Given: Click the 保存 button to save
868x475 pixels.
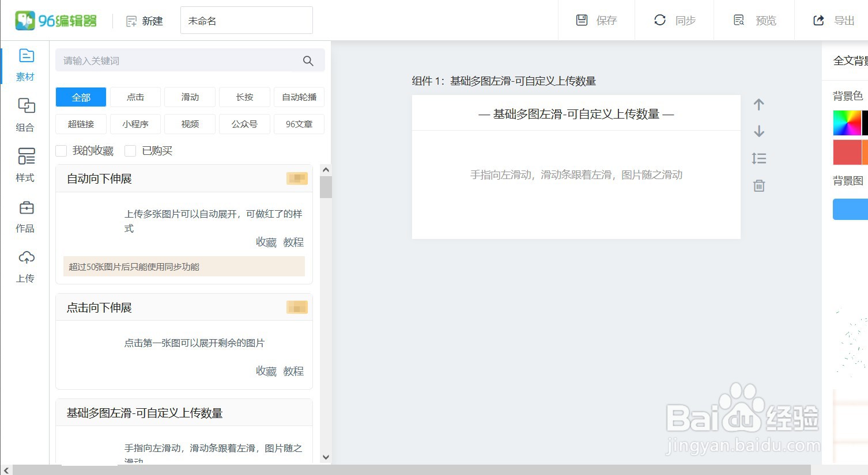Looking at the screenshot, I should pos(597,20).
